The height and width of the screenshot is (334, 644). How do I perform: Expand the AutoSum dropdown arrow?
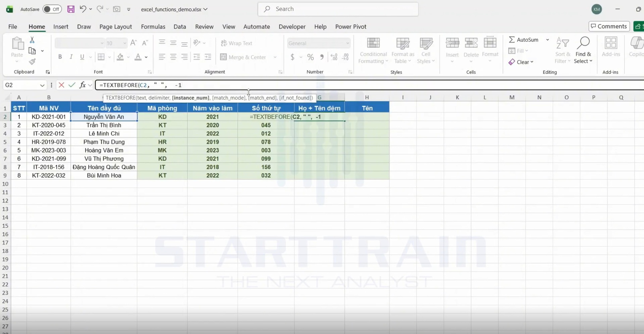click(548, 40)
